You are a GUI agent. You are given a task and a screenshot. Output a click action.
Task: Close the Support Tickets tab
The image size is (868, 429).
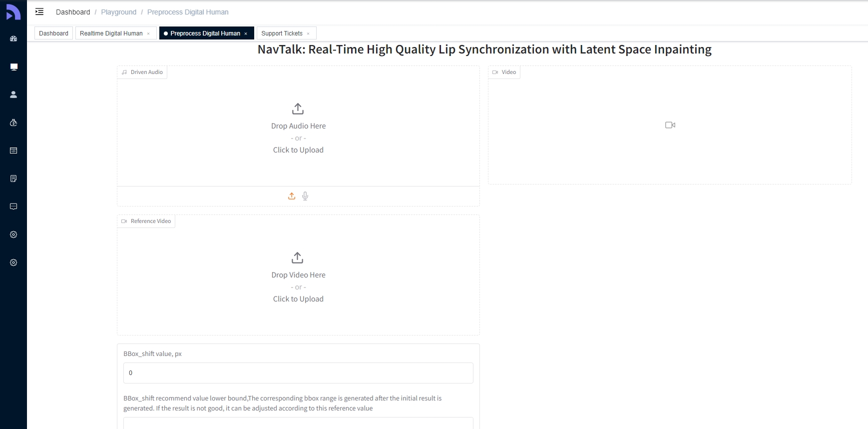(x=308, y=34)
